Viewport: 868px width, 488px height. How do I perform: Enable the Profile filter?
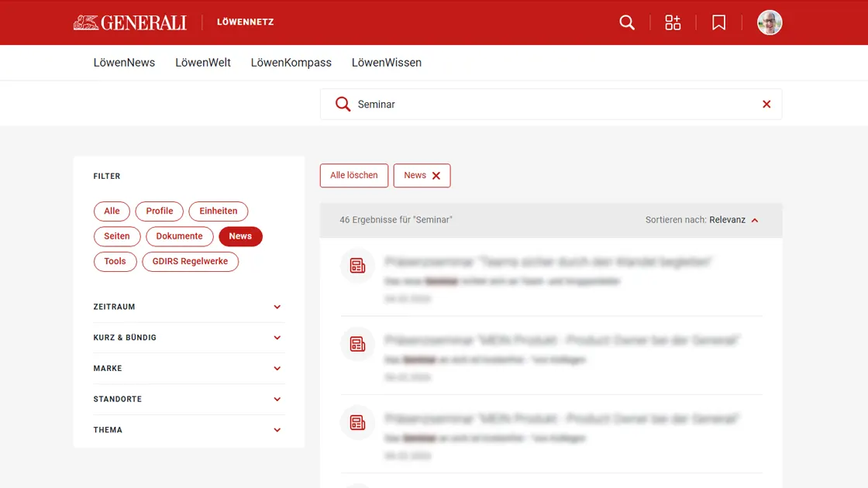coord(160,211)
